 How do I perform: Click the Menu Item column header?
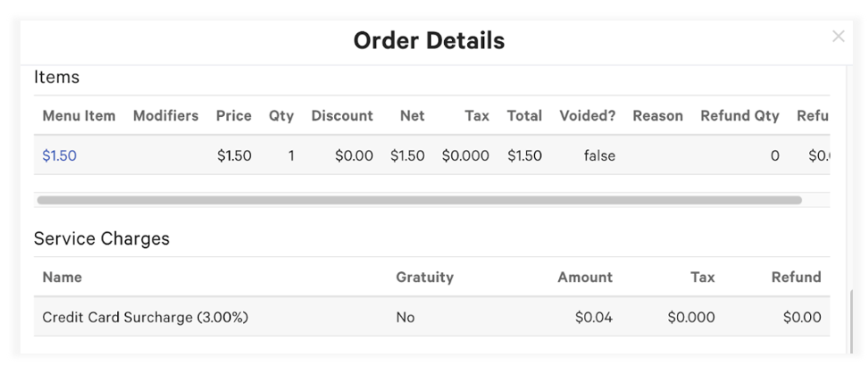click(79, 115)
